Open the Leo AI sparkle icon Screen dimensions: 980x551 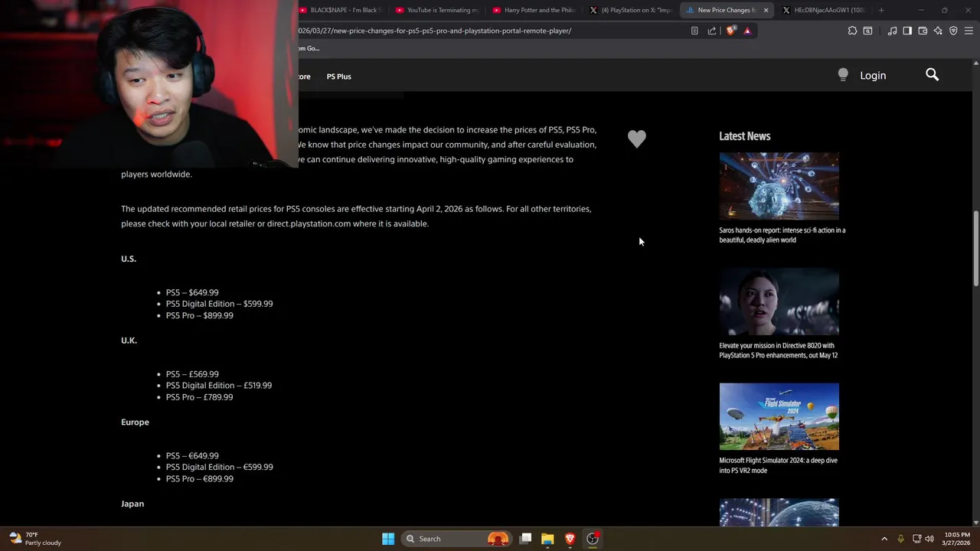(x=939, y=31)
